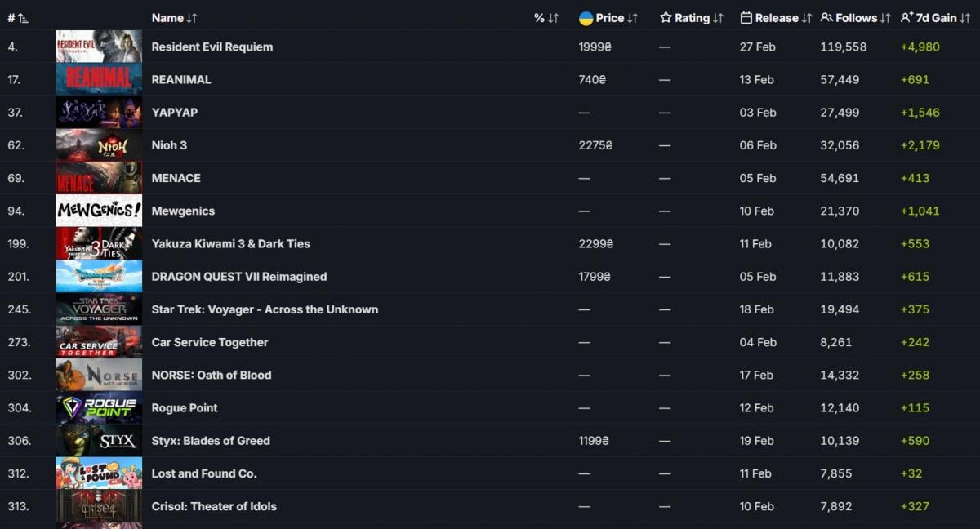Click the % column header
Image resolution: width=980 pixels, height=529 pixels.
pos(540,17)
